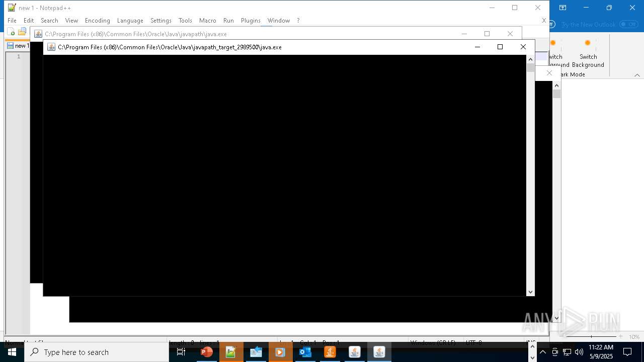Image resolution: width=644 pixels, height=362 pixels.
Task: Click network tray icon
Action: (567, 352)
